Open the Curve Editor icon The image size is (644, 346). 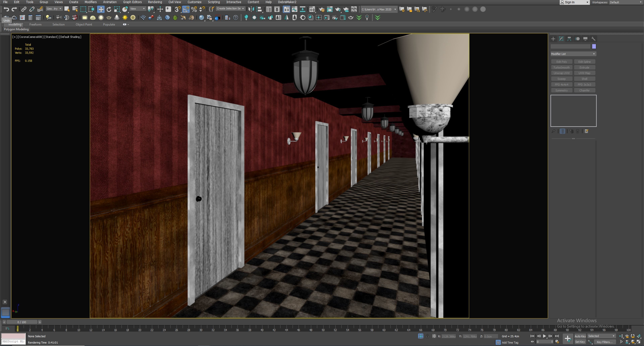pos(294,9)
